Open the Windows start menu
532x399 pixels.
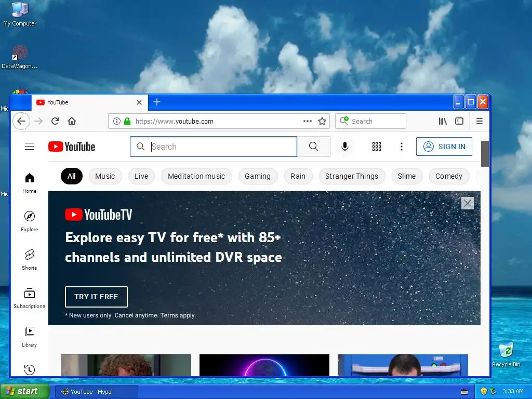click(24, 391)
